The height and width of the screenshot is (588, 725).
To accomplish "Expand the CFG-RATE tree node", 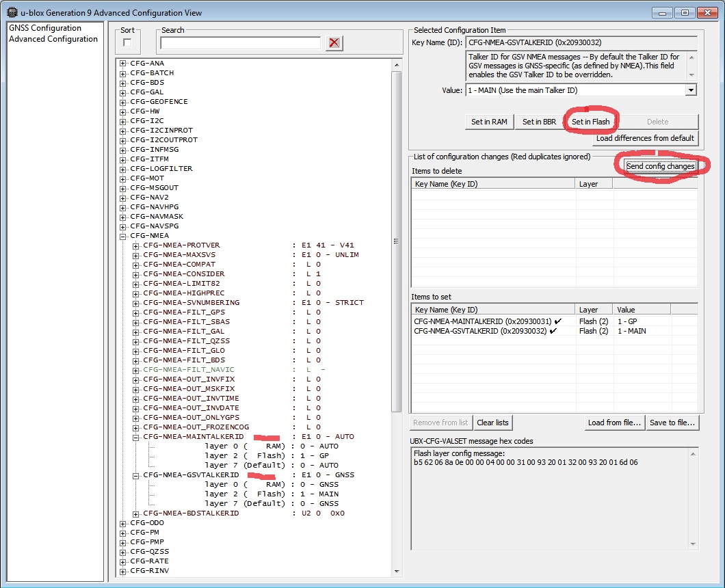I will pyautogui.click(x=123, y=561).
